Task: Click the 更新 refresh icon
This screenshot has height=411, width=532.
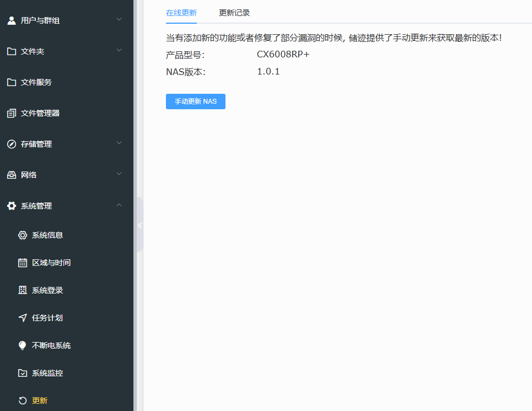Action: (x=22, y=400)
